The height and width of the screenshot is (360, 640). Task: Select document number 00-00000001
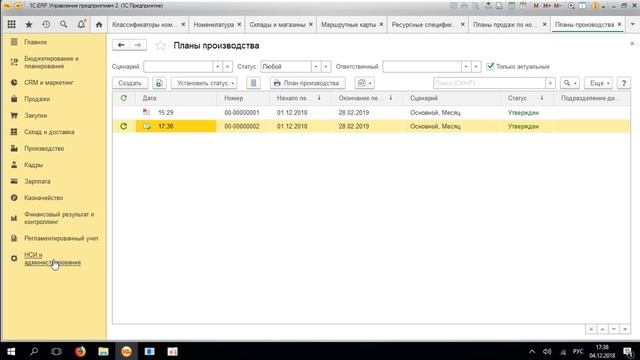pos(242,112)
